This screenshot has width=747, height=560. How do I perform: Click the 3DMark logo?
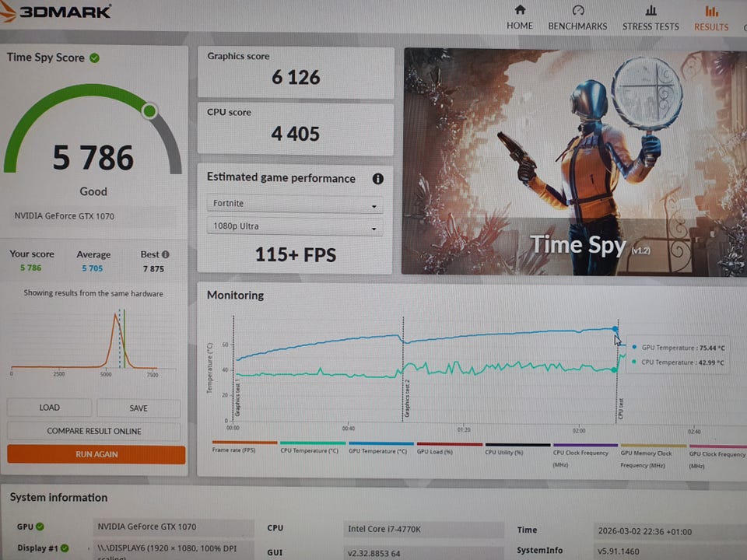[x=56, y=12]
